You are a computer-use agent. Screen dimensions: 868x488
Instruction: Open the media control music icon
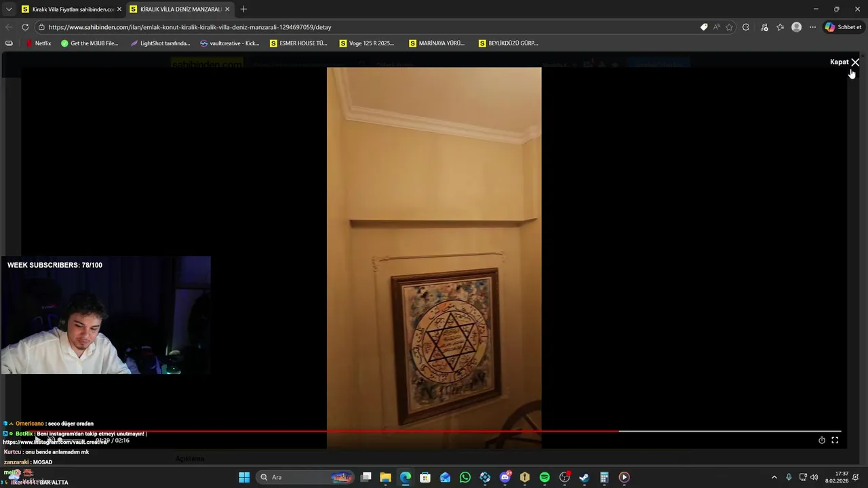[764, 27]
